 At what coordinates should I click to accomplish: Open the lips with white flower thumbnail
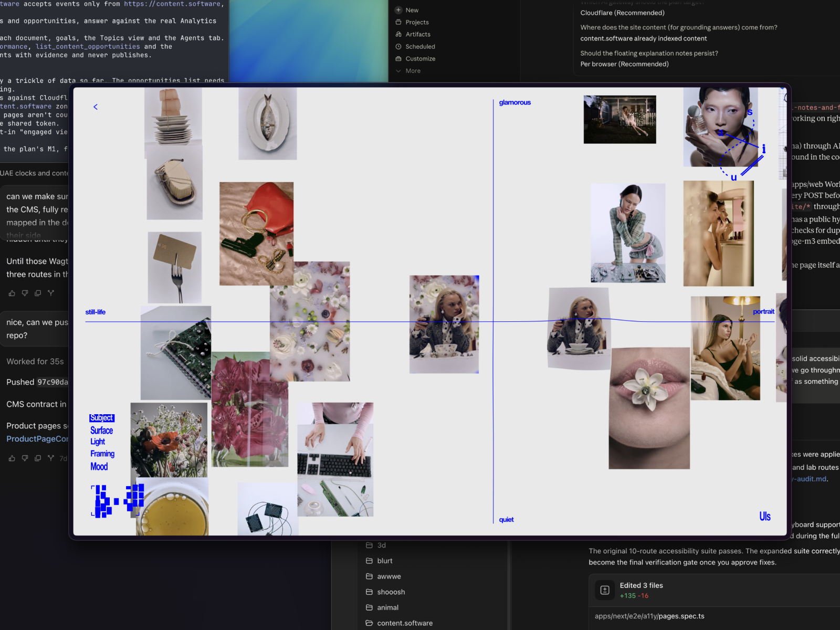[649, 408]
